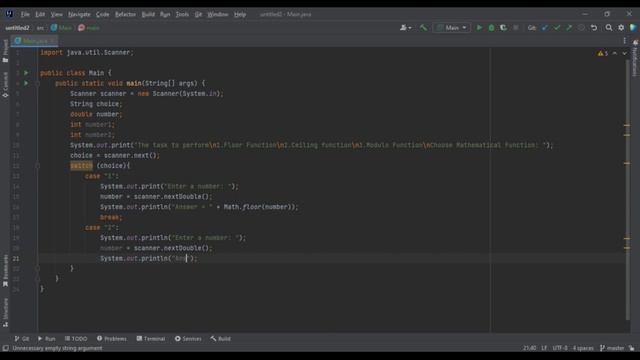This screenshot has width=640, height=360.
Task: Click the run gutter arrow beside class Main
Action: pyautogui.click(x=26, y=73)
